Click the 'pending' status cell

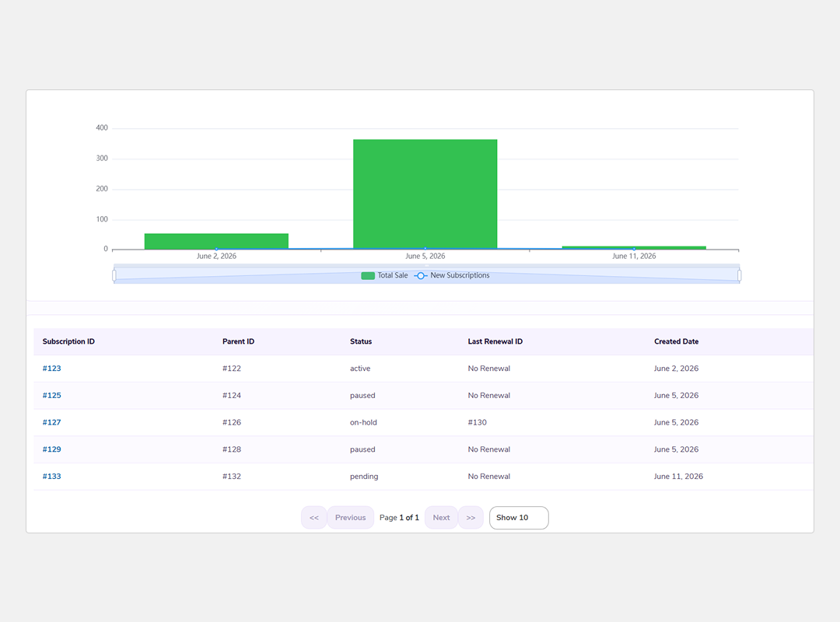[x=364, y=477]
